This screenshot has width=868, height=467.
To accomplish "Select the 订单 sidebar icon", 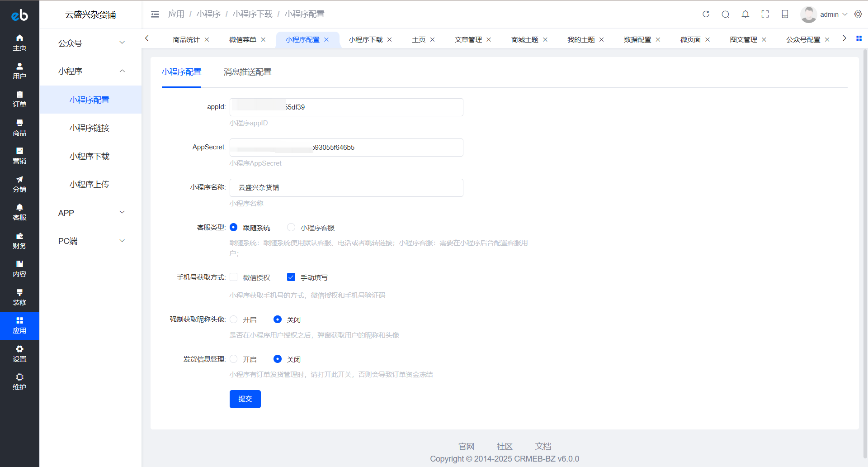I will click(x=19, y=99).
